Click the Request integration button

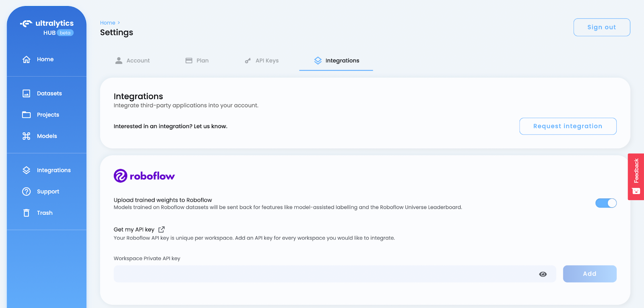(568, 126)
